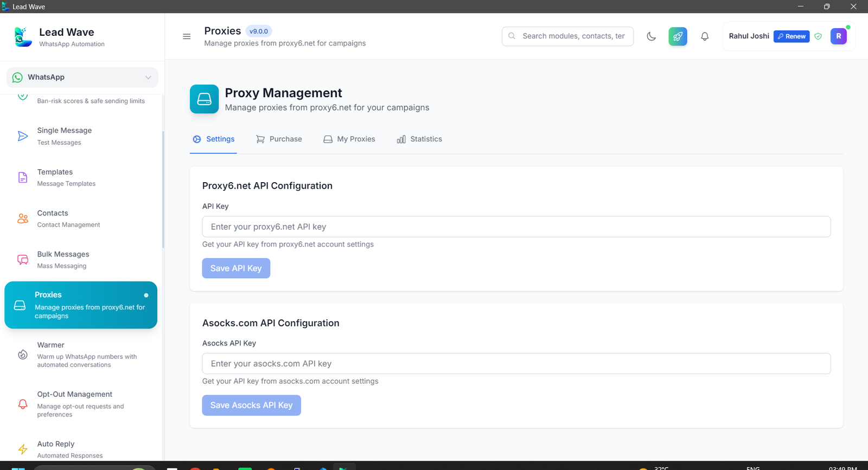Open Single Message in the sidebar

pos(81,136)
